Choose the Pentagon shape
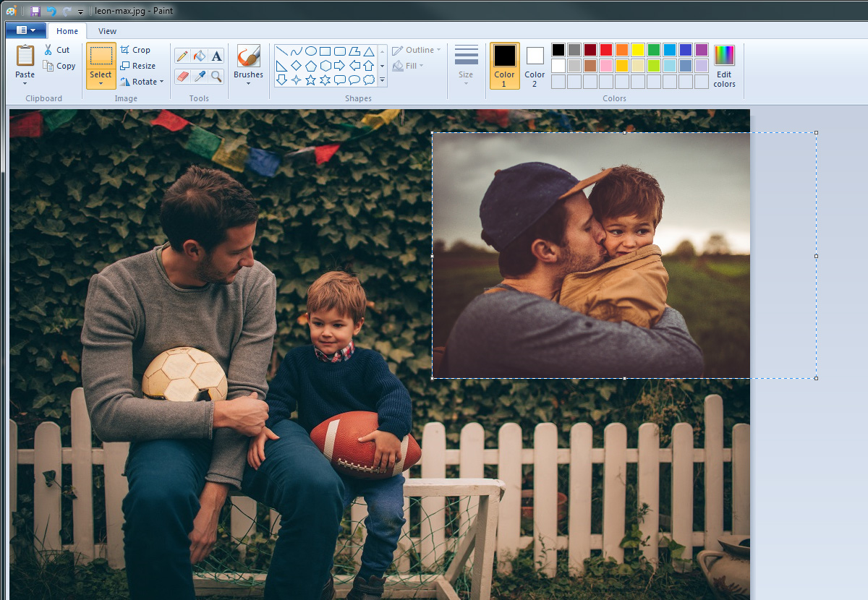The height and width of the screenshot is (600, 868). pos(311,66)
